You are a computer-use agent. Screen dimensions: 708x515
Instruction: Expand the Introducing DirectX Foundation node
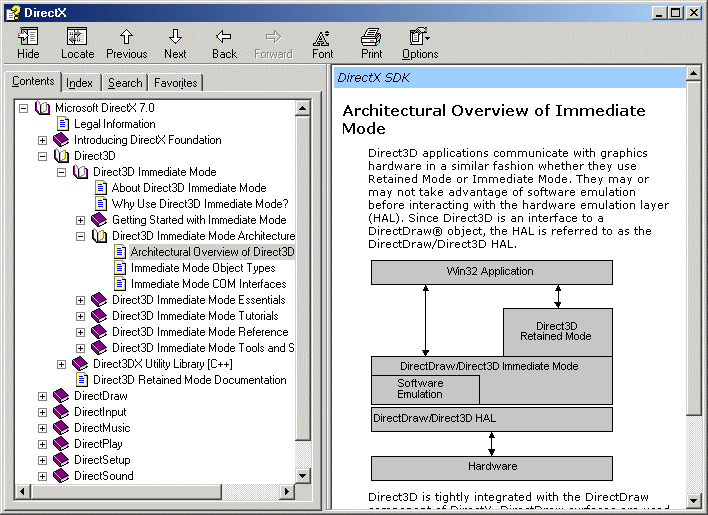tap(42, 140)
